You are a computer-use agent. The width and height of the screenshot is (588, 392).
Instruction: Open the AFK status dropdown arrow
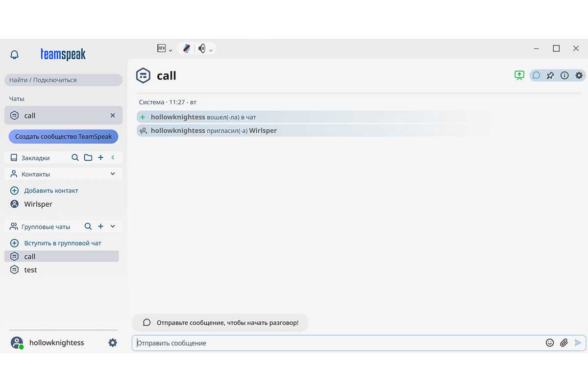click(x=171, y=49)
